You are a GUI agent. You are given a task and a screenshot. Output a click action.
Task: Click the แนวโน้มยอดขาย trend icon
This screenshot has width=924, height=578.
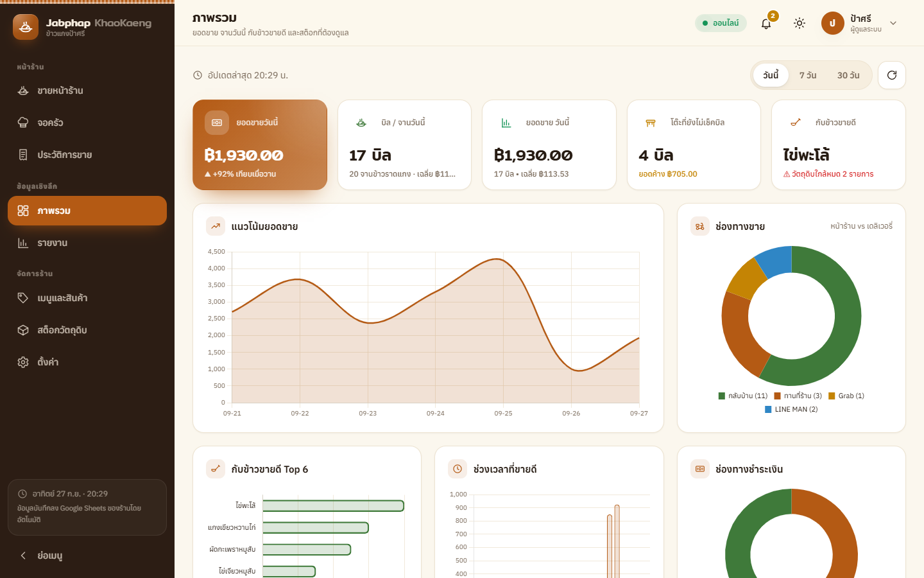[x=216, y=226]
